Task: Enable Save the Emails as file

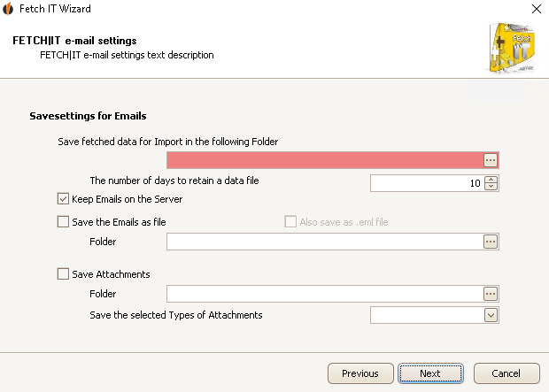Action: tap(63, 221)
